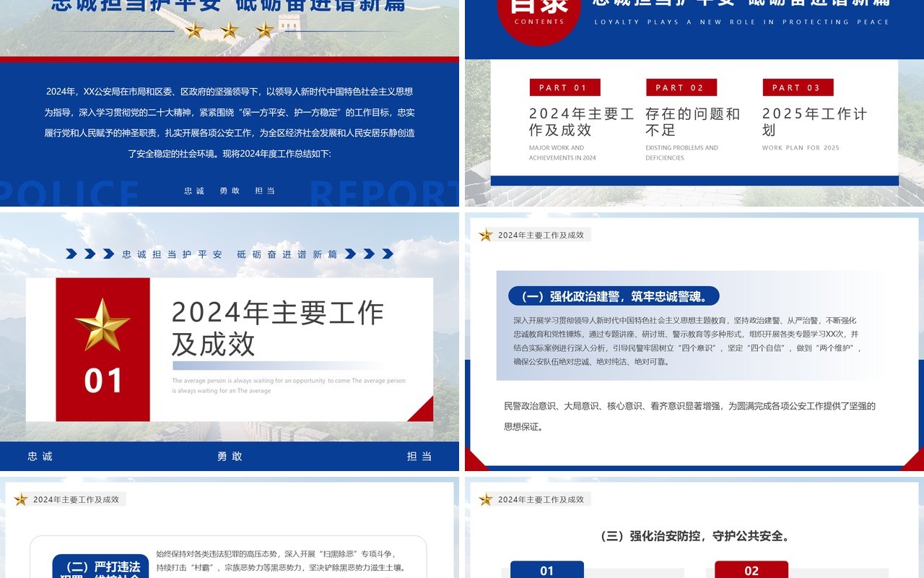Click the three blue chevrons left of 忠诚担当护平安

click(90, 254)
